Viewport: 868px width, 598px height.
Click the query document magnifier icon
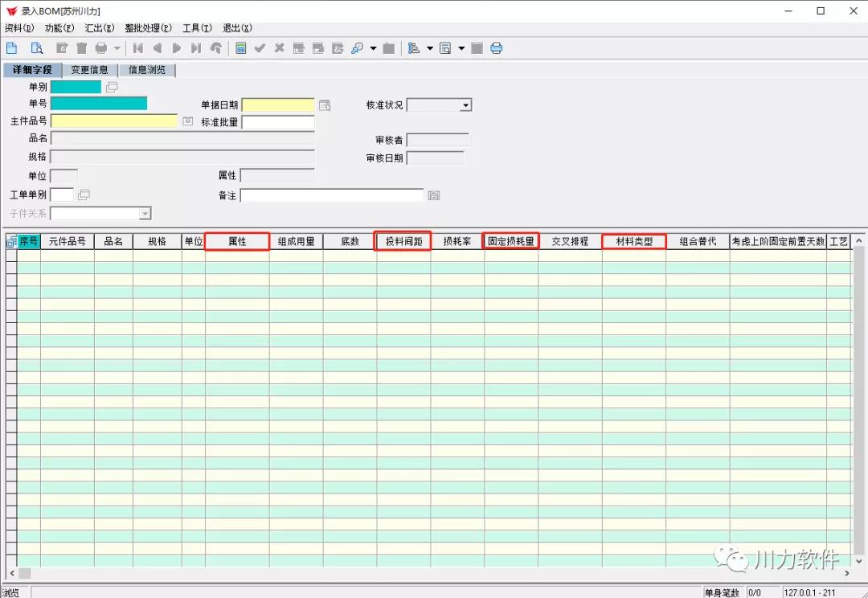(36, 48)
